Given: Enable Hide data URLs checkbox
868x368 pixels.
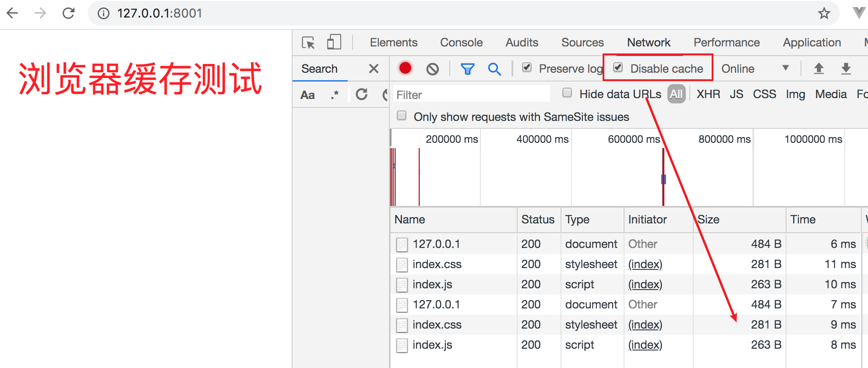Looking at the screenshot, I should click(x=567, y=93).
